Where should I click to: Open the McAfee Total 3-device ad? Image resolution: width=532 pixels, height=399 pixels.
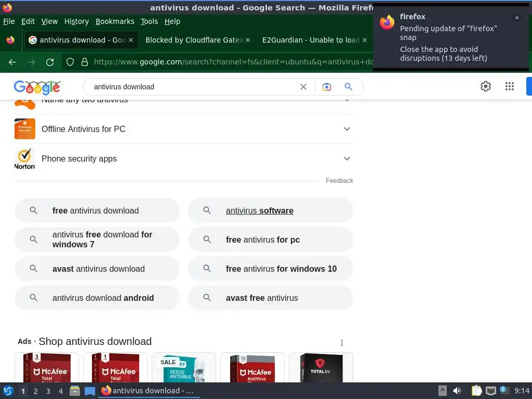47,368
